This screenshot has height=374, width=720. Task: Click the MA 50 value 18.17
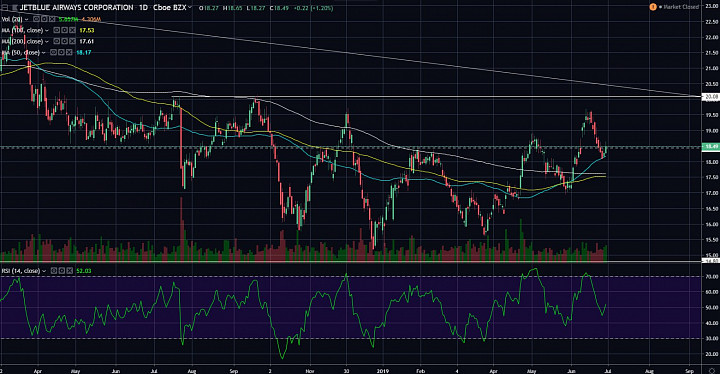click(84, 52)
